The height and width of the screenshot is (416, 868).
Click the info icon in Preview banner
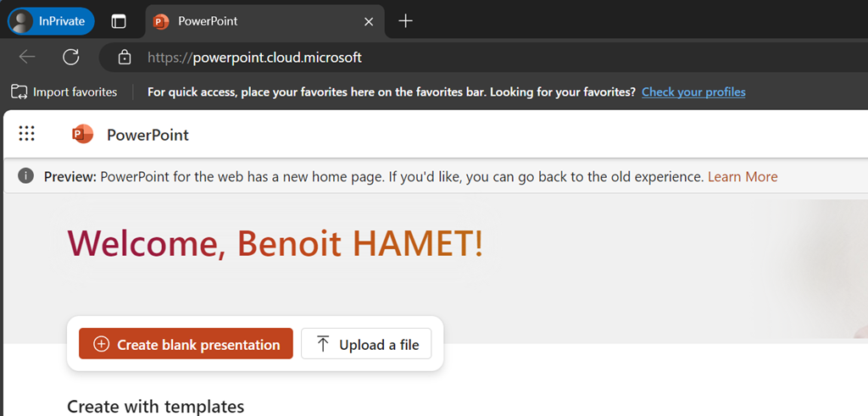tap(26, 176)
